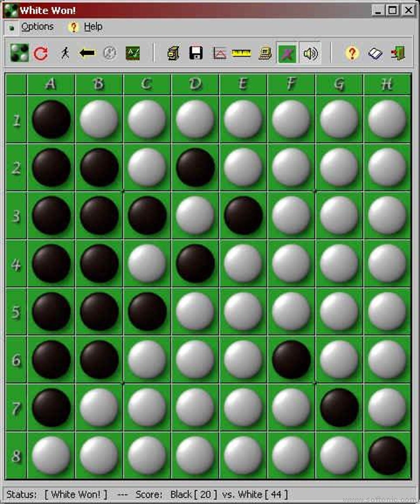This screenshot has height=504, width=420.
Task: Click the black piece at E3
Action: pos(243,215)
